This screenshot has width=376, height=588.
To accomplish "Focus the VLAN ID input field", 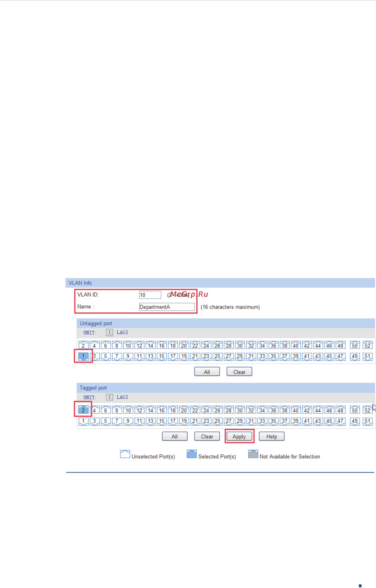I will 150,295.
